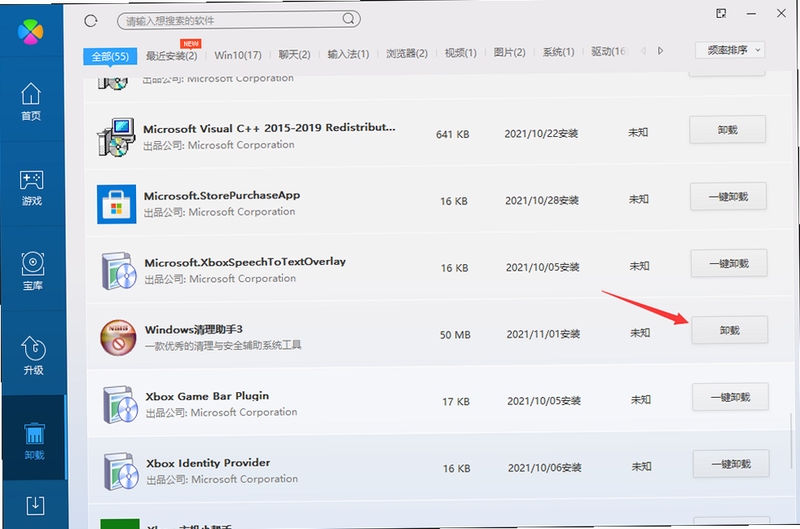Viewport: 800px width, 529px height.
Task: Click 卸载 for Windows清理助手3
Action: [730, 330]
